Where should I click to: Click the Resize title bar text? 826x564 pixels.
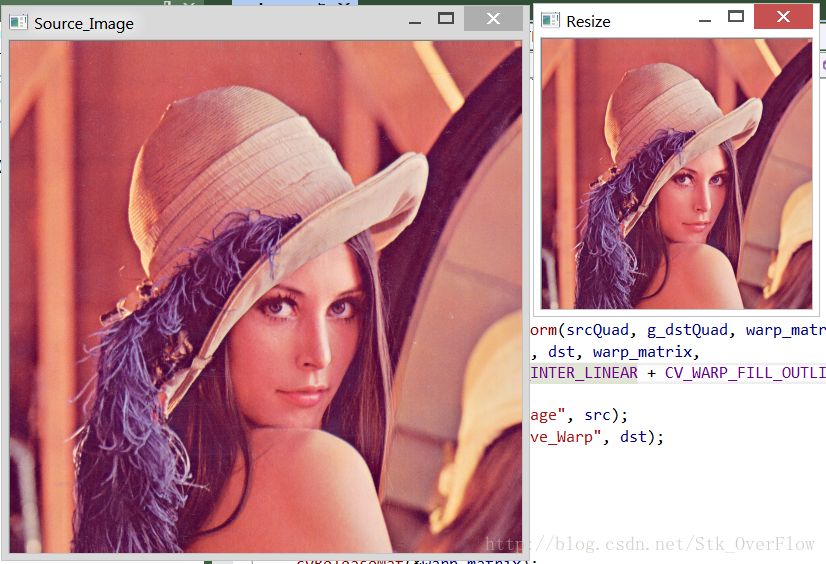click(x=588, y=22)
